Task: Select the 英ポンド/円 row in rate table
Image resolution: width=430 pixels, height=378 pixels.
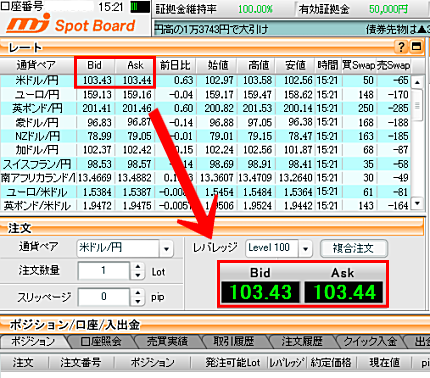Action: pyautogui.click(x=206, y=109)
